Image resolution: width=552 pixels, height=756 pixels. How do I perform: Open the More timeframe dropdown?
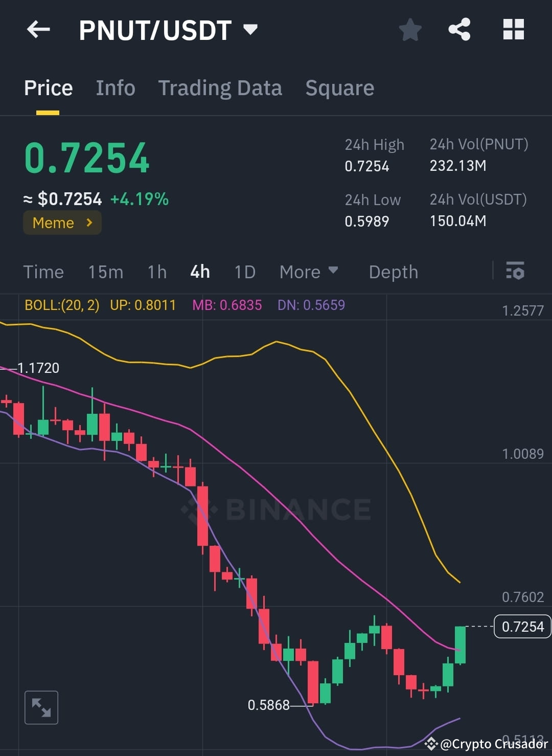tap(309, 272)
